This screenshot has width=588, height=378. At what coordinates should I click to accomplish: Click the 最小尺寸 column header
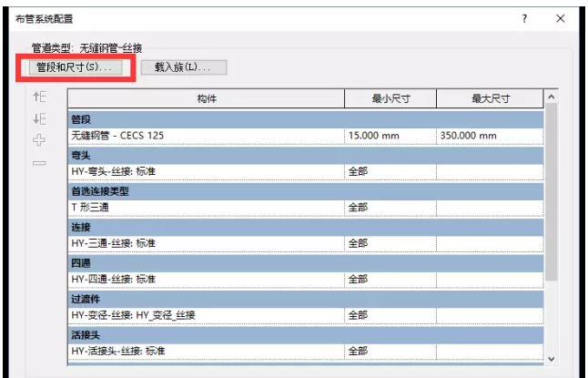(x=390, y=98)
